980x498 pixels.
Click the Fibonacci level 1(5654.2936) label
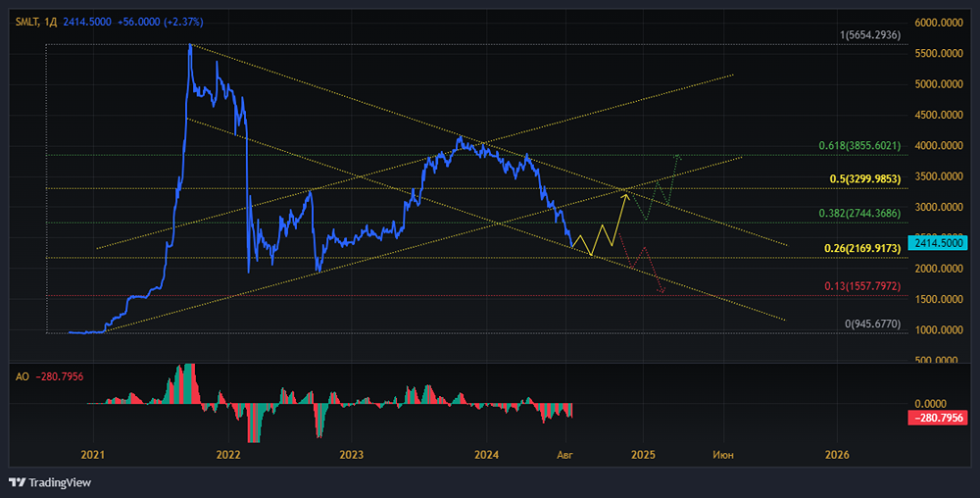870,35
